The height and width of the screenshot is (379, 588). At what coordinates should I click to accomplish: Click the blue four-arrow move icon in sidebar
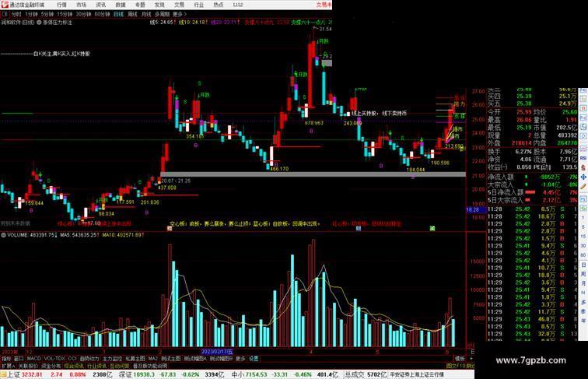pos(583,177)
